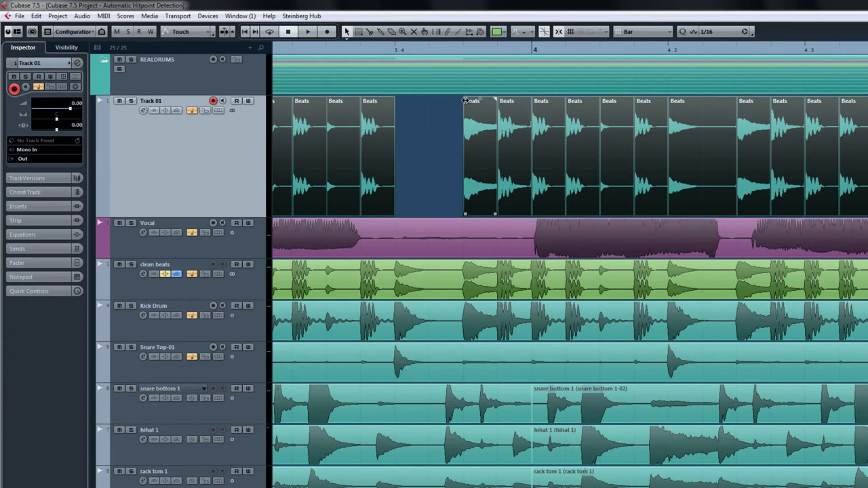The height and width of the screenshot is (488, 868).
Task: Choose the Mute X tool
Action: [x=414, y=32]
